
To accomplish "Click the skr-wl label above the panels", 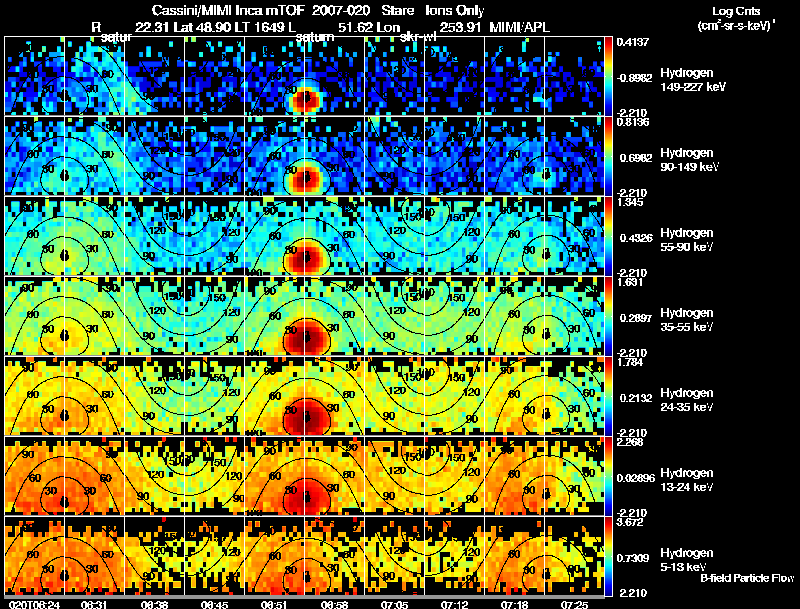I will (418, 37).
